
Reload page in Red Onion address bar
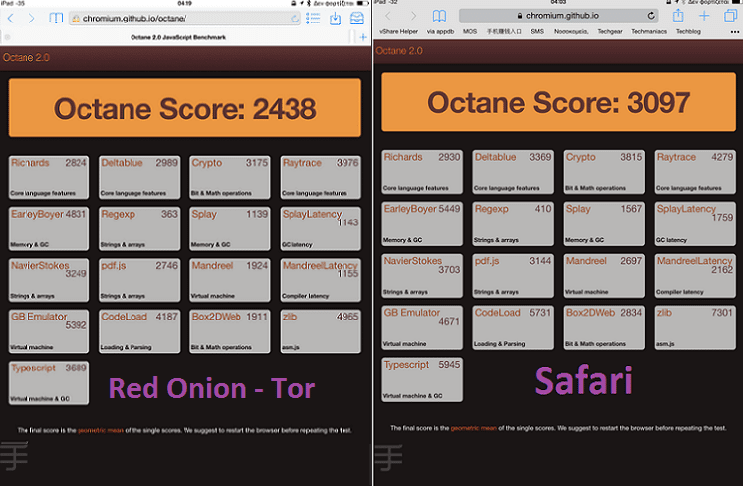(295, 19)
